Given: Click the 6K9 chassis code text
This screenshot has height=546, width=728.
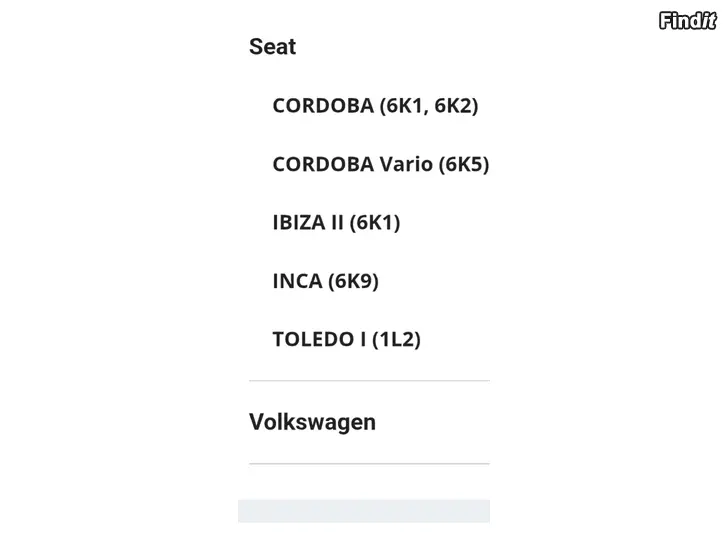Looking at the screenshot, I should (x=353, y=281).
